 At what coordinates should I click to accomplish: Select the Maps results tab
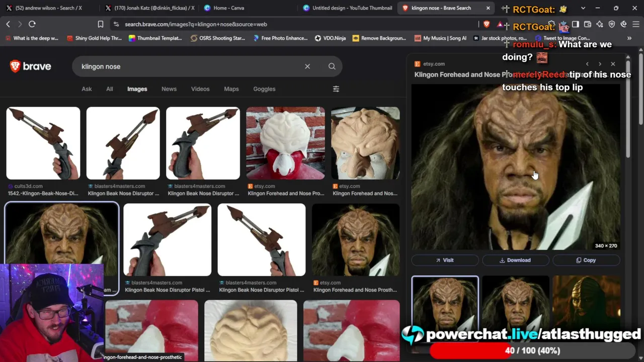(x=231, y=89)
